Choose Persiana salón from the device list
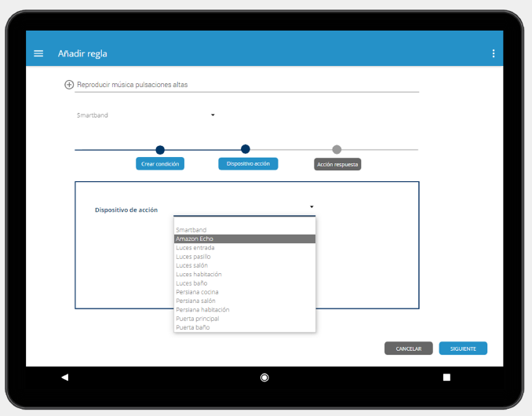Screen dimensions: 532x416 click(x=245, y=301)
